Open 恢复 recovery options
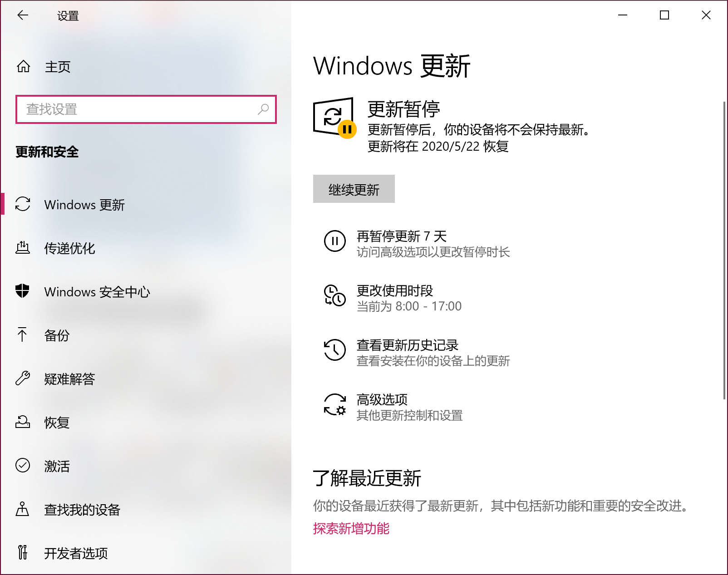Viewport: 728px width, 575px height. pos(56,423)
